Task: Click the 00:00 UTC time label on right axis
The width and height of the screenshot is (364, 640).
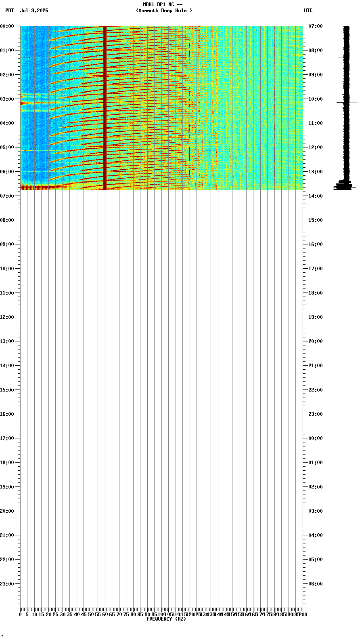Action: coord(315,438)
